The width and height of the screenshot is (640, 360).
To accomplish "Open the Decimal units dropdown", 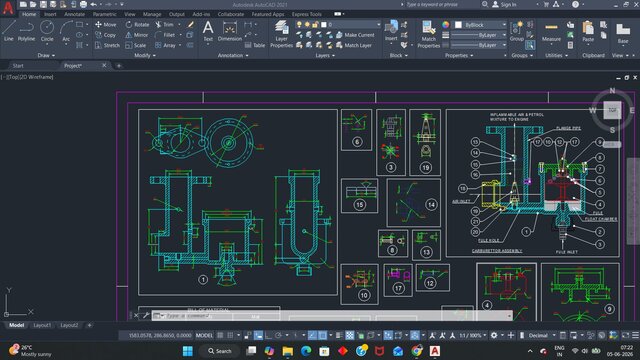I will click(542, 336).
